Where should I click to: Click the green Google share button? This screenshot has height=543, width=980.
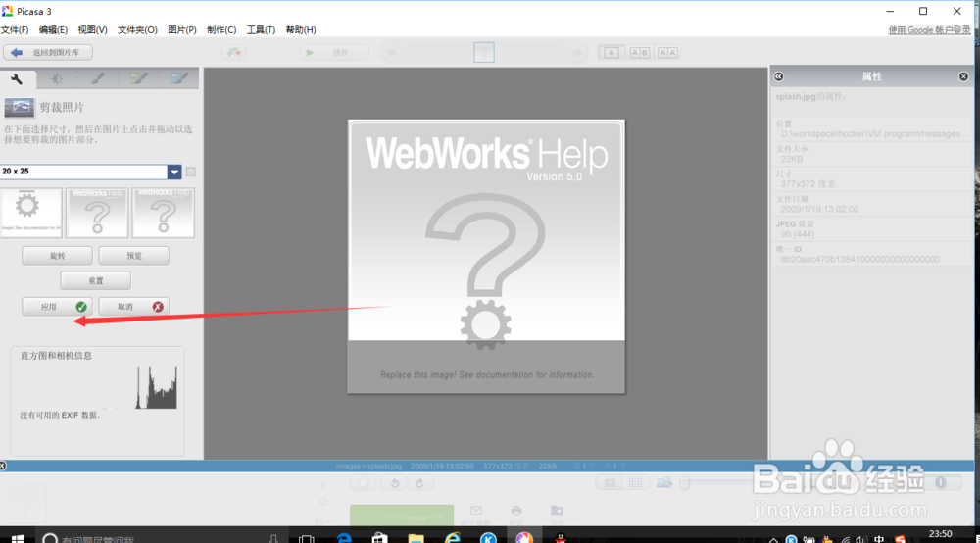(x=402, y=516)
